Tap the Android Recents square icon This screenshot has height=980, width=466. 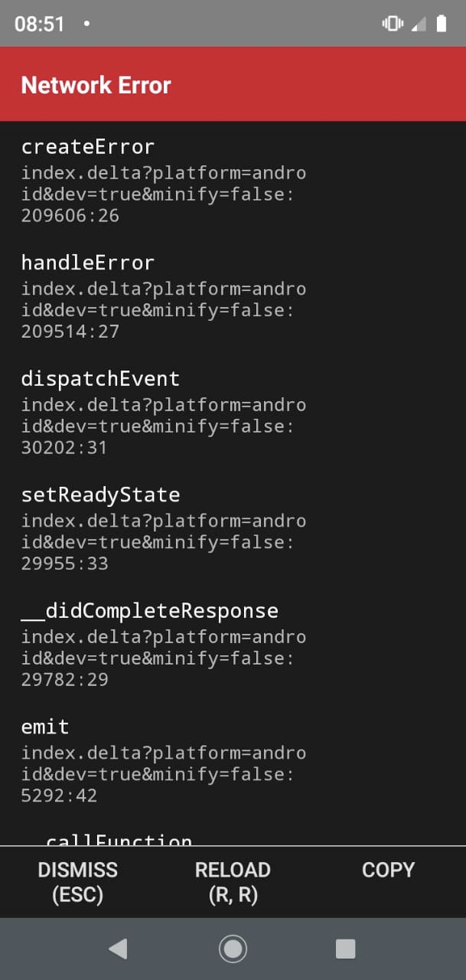[345, 948]
